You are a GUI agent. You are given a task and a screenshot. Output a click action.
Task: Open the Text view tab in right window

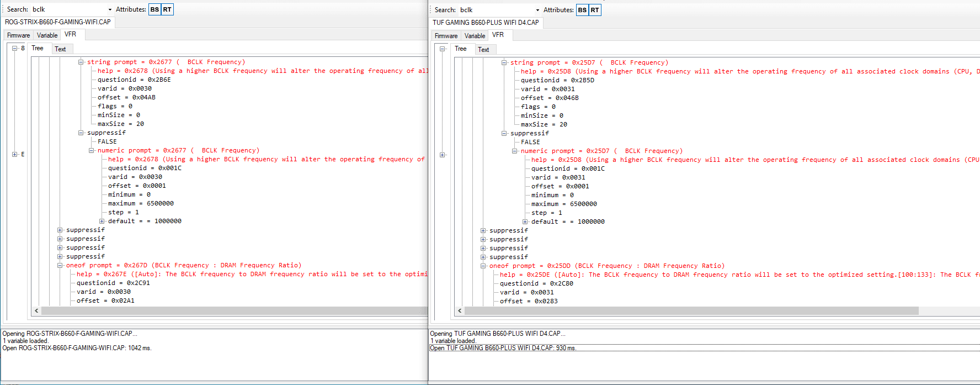(x=483, y=50)
